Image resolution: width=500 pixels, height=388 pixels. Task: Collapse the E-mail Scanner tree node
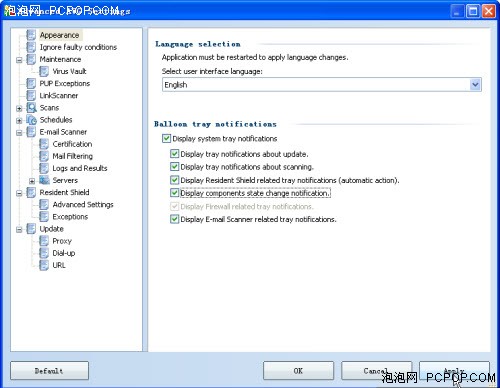pos(19,133)
